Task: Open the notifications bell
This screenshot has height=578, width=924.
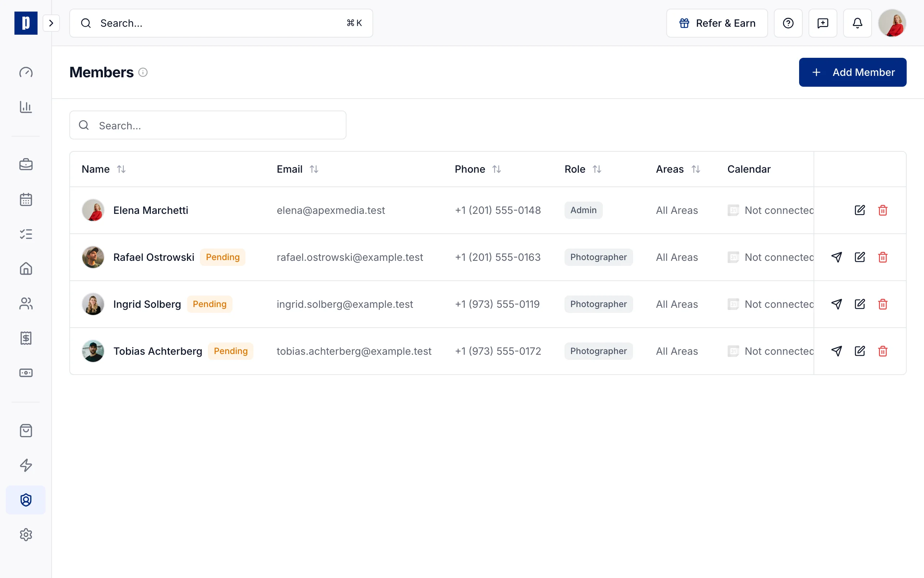Action: pyautogui.click(x=858, y=23)
